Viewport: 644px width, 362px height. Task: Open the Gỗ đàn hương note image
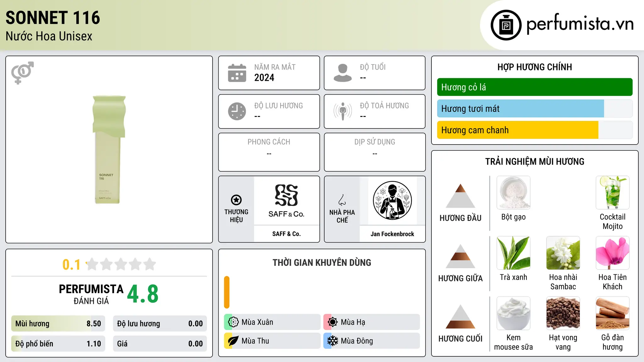pos(613,313)
